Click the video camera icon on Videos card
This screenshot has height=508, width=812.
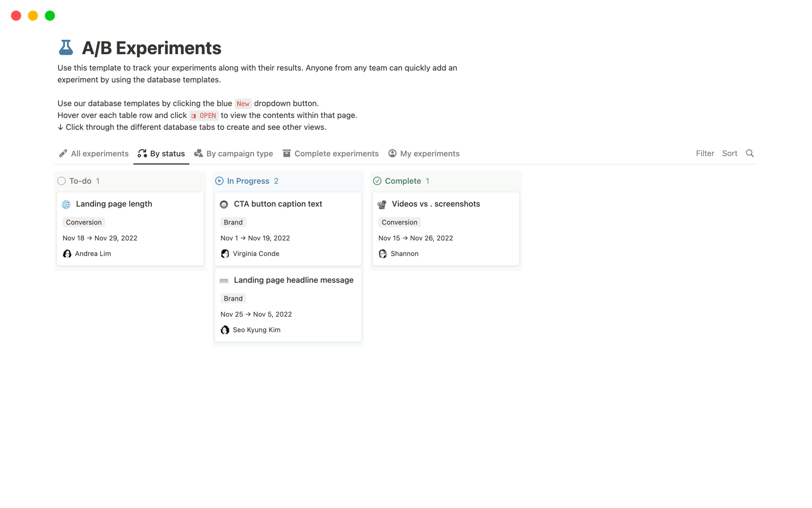[382, 204]
